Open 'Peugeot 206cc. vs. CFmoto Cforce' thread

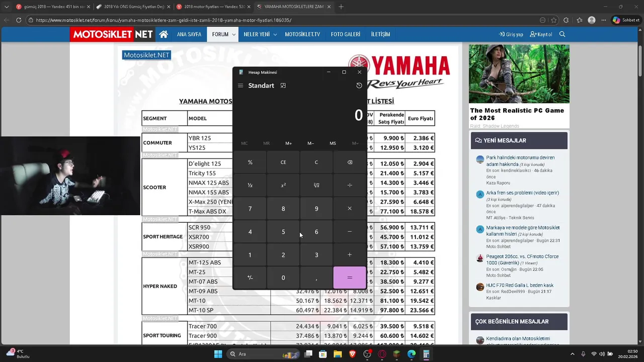(522, 259)
